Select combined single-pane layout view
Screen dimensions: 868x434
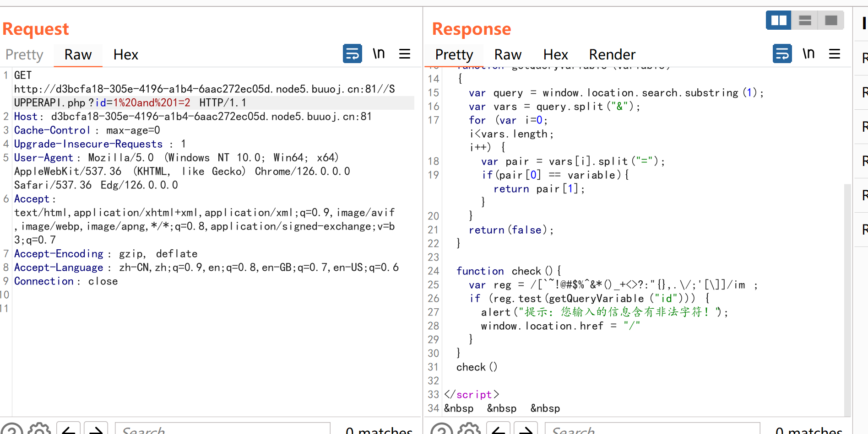point(831,20)
